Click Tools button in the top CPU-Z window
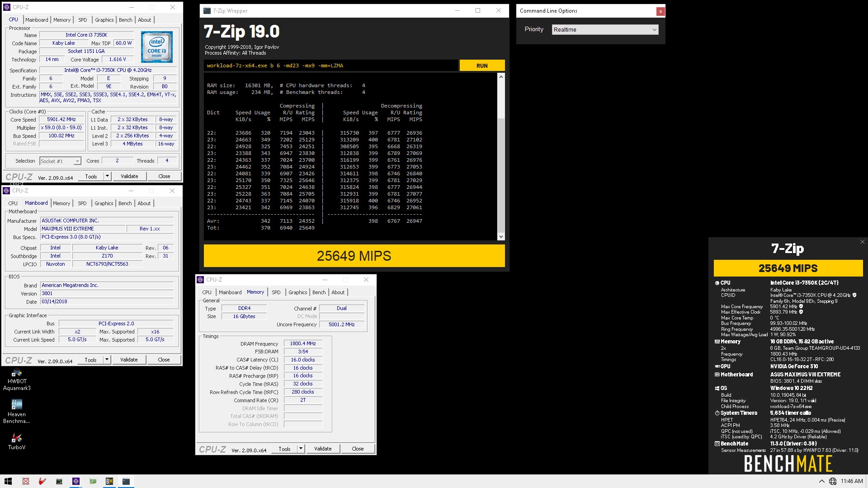This screenshot has height=488, width=868. click(91, 176)
